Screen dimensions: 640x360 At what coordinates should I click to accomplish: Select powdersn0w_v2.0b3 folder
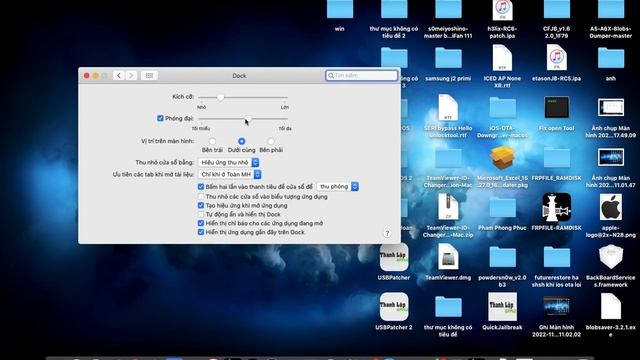pyautogui.click(x=502, y=257)
